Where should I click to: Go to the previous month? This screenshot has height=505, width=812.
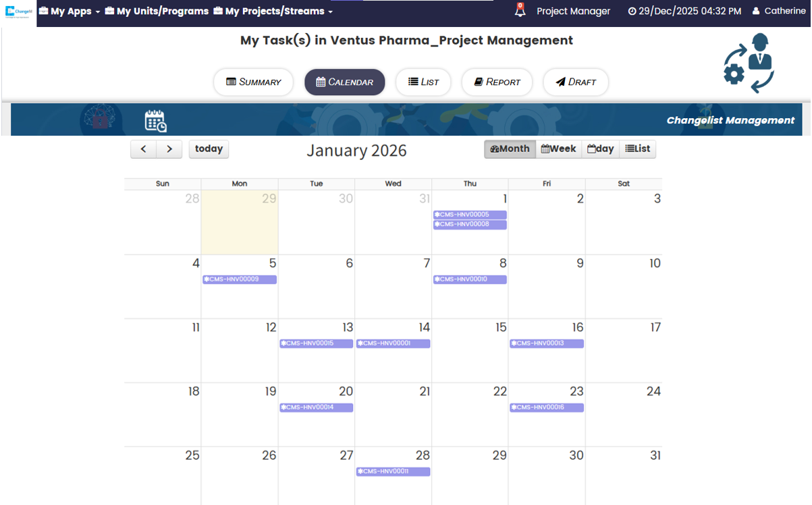[144, 149]
